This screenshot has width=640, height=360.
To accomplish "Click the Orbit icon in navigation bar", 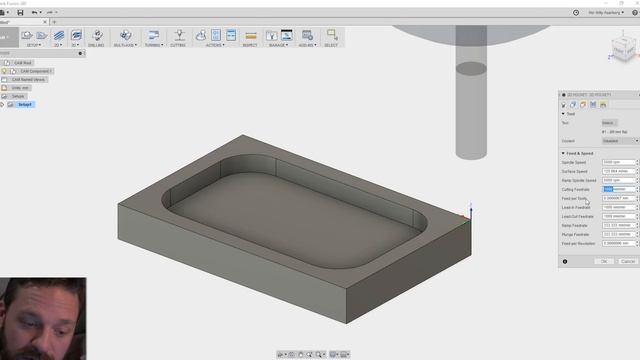I will [x=280, y=355].
